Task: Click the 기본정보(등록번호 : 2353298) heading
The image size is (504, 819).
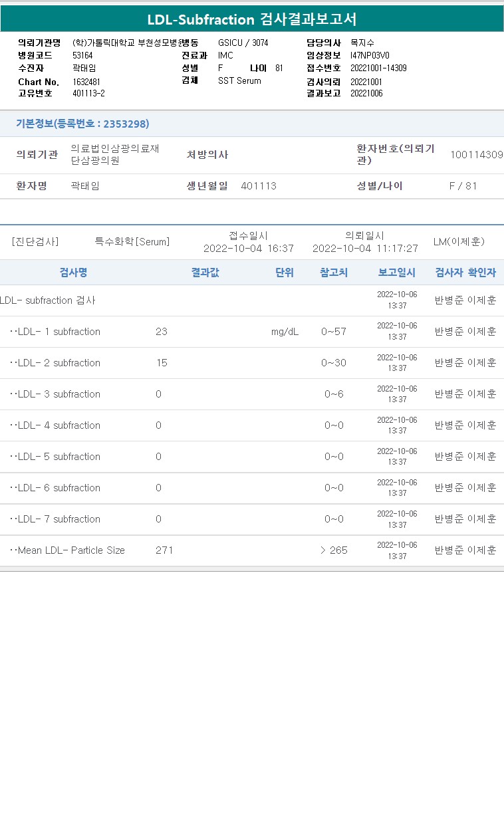Action: tap(82, 124)
